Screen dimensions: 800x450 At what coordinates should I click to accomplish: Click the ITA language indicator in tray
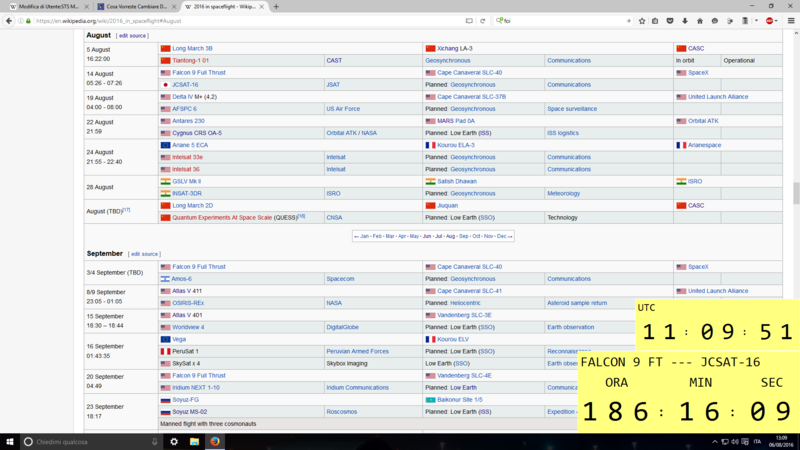pos(757,442)
